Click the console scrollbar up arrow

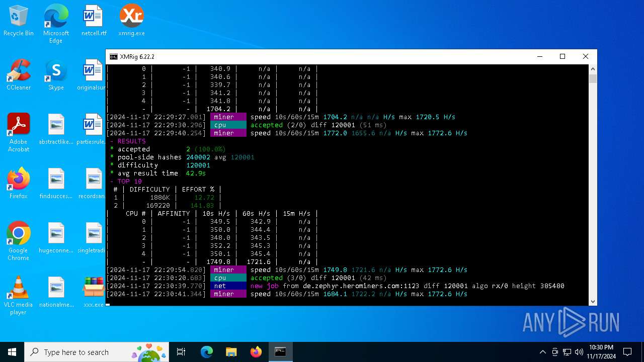[x=593, y=69]
